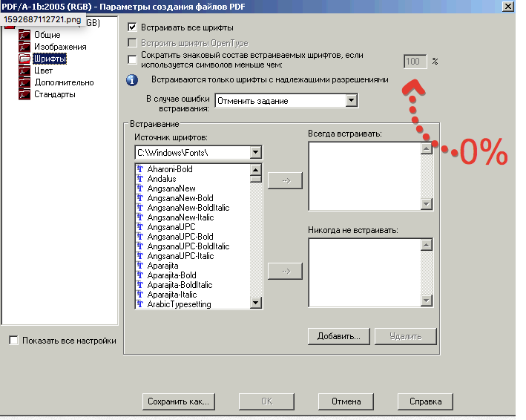Click the blue information icon

(132, 80)
